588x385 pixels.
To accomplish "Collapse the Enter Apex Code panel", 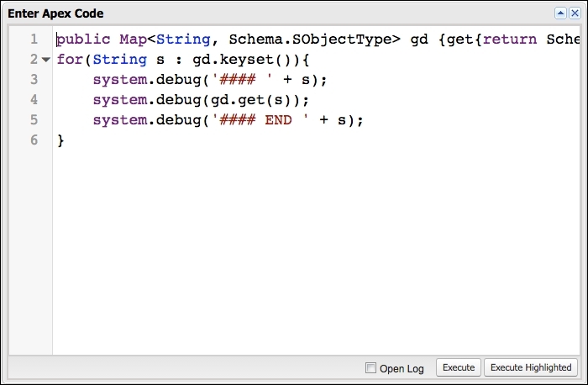I will click(560, 13).
